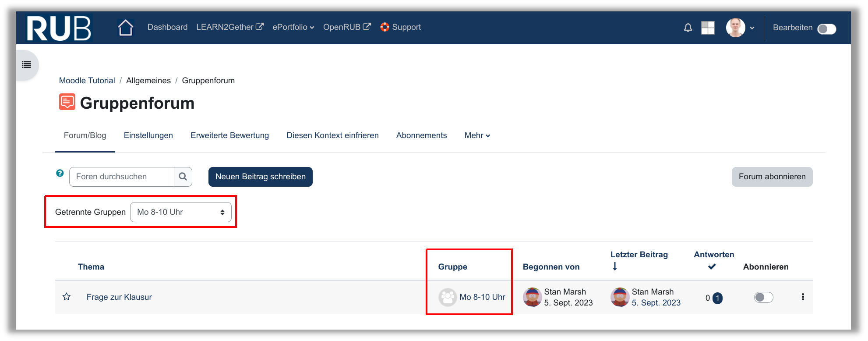Open the notifications bell

(x=688, y=28)
